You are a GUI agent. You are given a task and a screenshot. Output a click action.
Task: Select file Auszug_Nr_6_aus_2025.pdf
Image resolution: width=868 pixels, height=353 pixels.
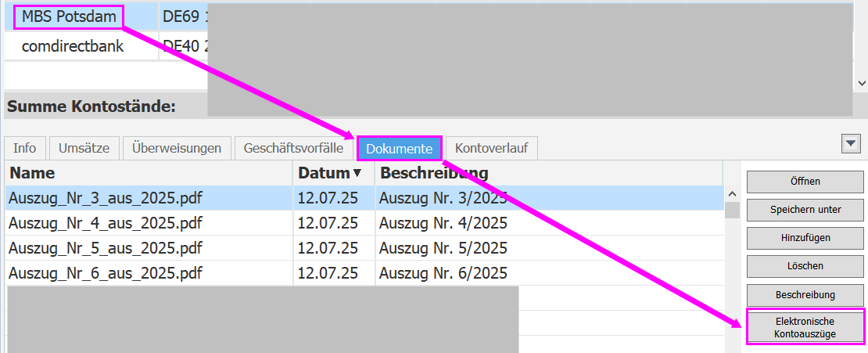tap(106, 273)
